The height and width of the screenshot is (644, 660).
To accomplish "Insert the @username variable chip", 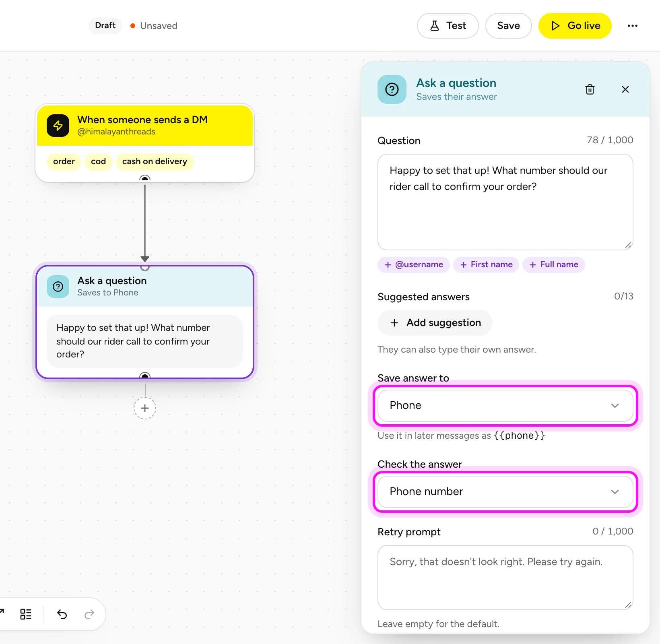I will coord(414,265).
